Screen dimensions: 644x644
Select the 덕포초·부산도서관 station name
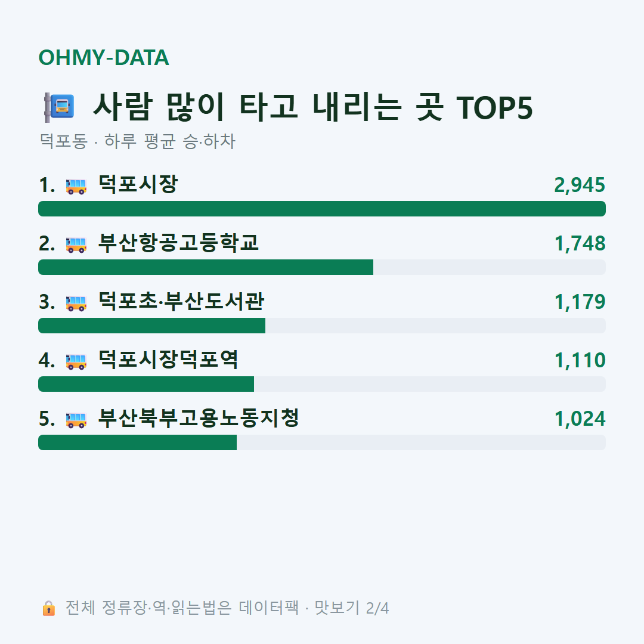coord(181,301)
